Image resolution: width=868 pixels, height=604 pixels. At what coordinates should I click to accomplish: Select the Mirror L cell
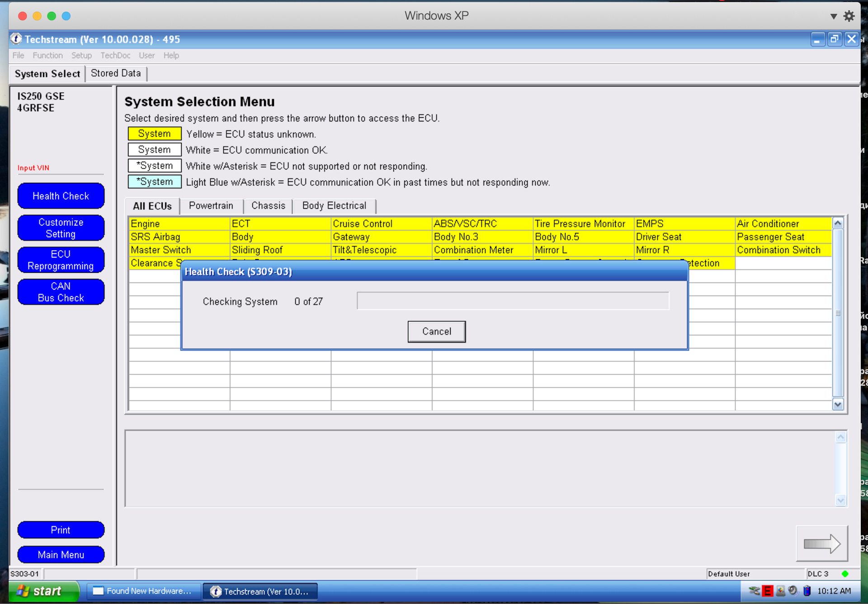pyautogui.click(x=584, y=250)
